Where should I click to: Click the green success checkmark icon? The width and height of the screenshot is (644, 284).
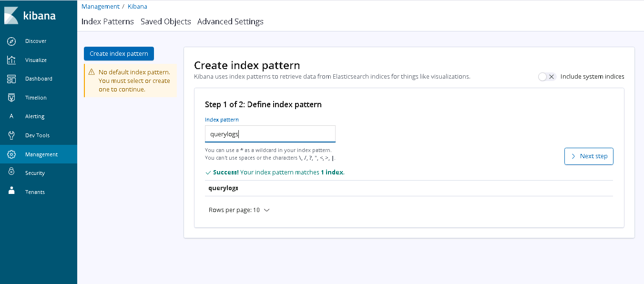tap(208, 172)
